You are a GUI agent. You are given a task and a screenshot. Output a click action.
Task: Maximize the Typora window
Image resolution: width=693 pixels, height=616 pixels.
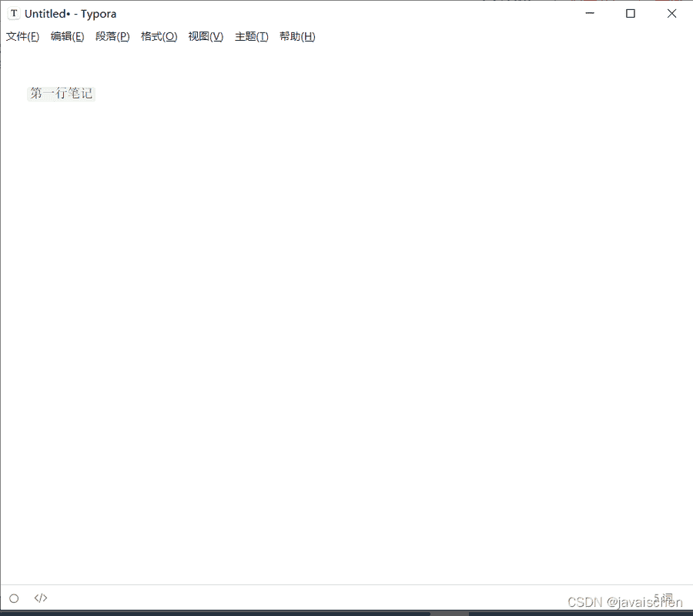[x=631, y=14]
